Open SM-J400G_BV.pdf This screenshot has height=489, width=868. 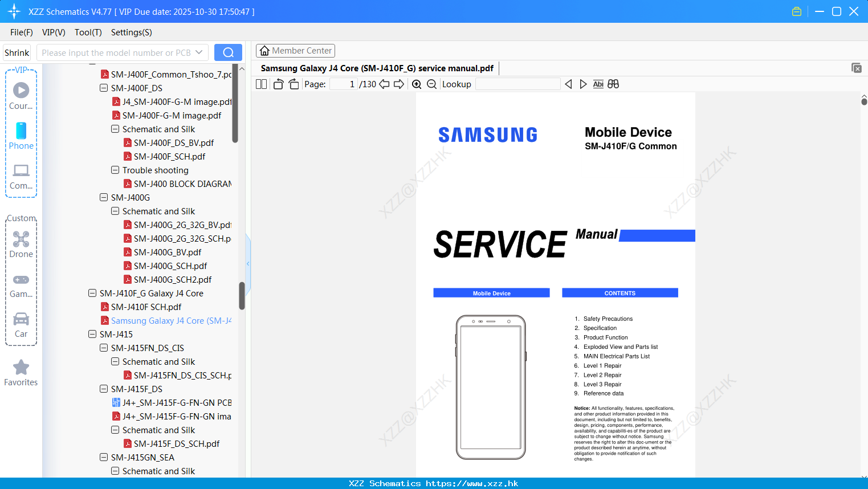click(x=168, y=252)
